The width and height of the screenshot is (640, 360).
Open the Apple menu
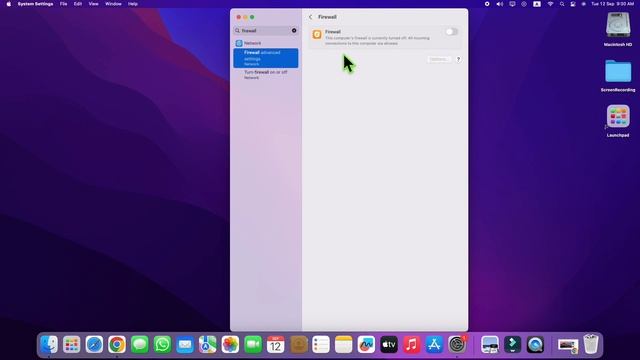tap(9, 4)
